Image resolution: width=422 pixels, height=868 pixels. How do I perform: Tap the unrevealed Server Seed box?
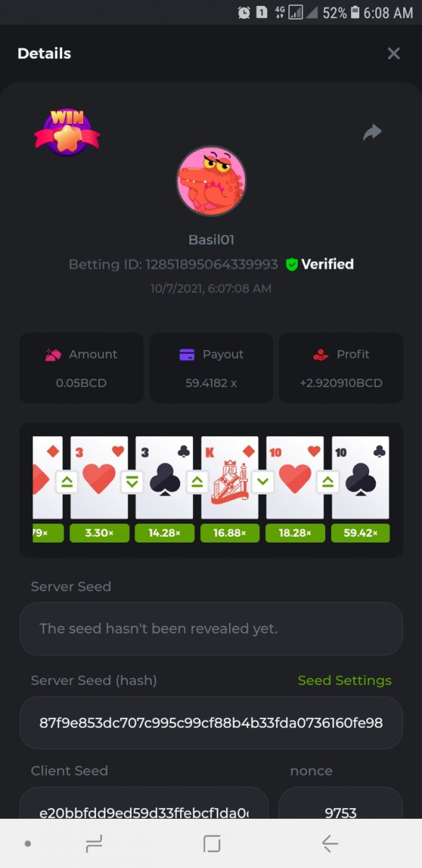(x=211, y=629)
